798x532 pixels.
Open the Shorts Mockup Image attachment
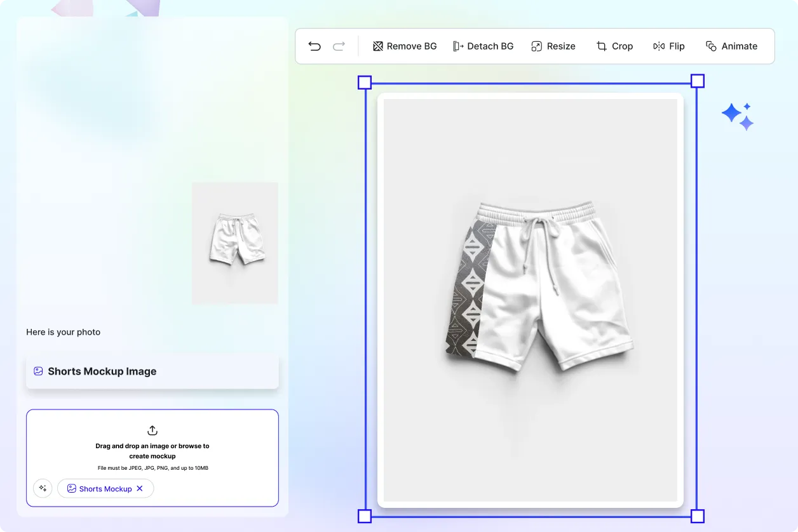click(x=152, y=371)
